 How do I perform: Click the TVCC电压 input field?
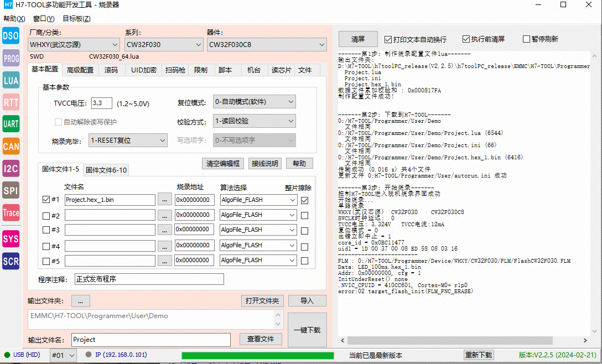pyautogui.click(x=102, y=103)
